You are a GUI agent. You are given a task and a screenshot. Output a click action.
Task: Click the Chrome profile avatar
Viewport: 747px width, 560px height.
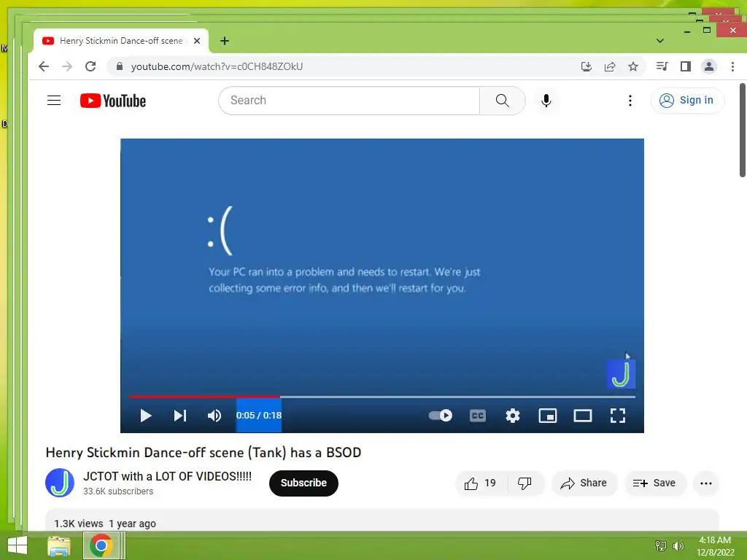click(709, 66)
